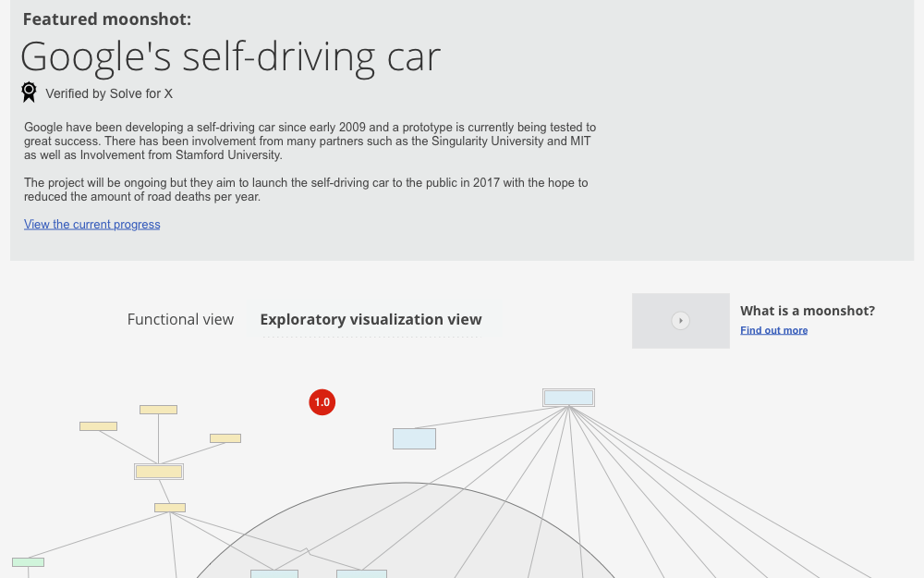Switch to Functional view
Screen dimensions: 924x578
click(180, 319)
